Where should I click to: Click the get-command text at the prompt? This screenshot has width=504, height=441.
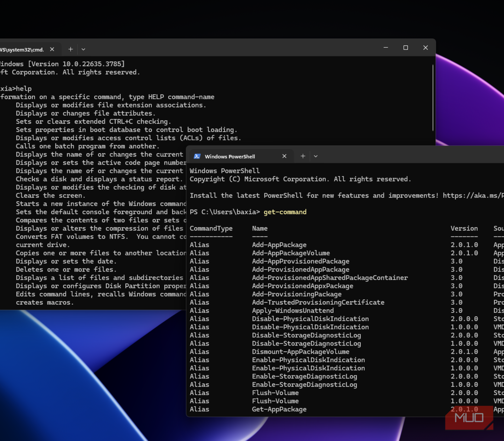pyautogui.click(x=285, y=212)
